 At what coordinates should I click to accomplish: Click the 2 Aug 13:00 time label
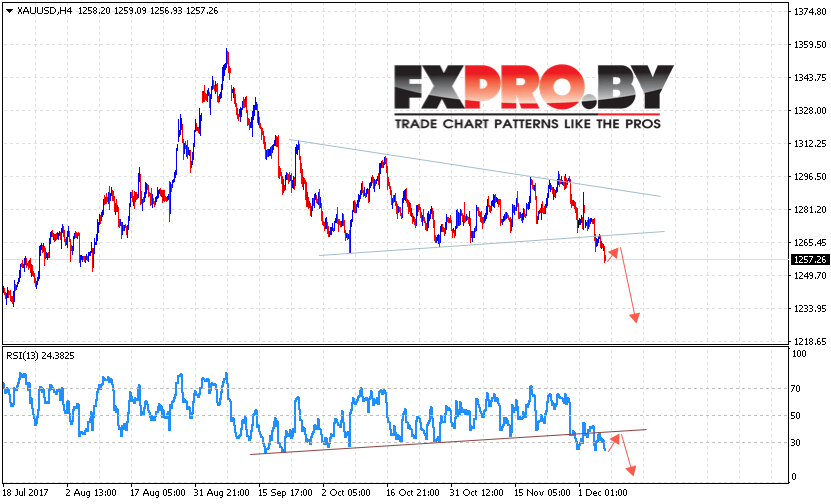click(x=91, y=492)
